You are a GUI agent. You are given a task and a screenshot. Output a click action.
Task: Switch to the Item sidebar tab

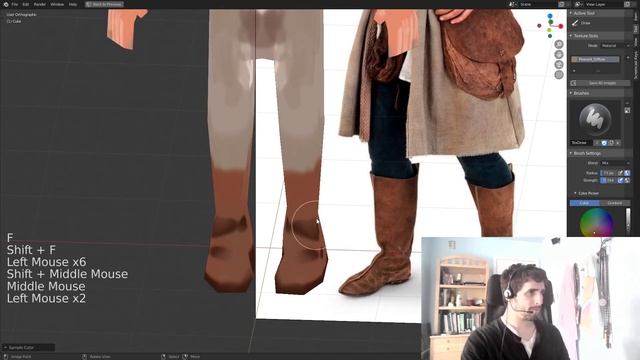point(636,16)
